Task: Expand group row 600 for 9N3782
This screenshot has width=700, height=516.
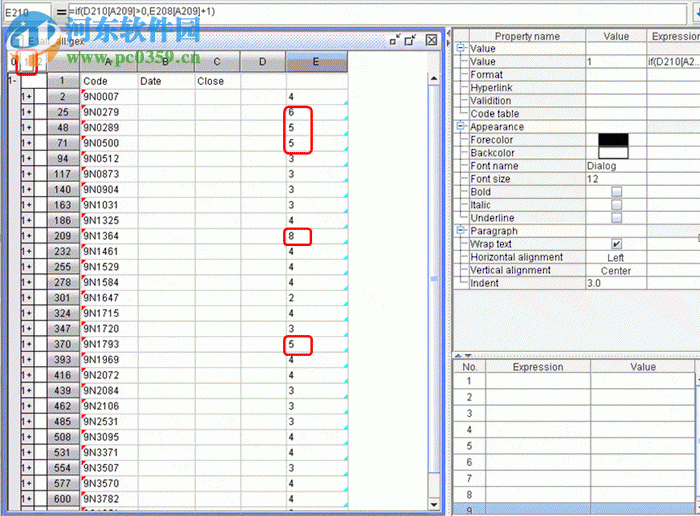Action: (27, 499)
